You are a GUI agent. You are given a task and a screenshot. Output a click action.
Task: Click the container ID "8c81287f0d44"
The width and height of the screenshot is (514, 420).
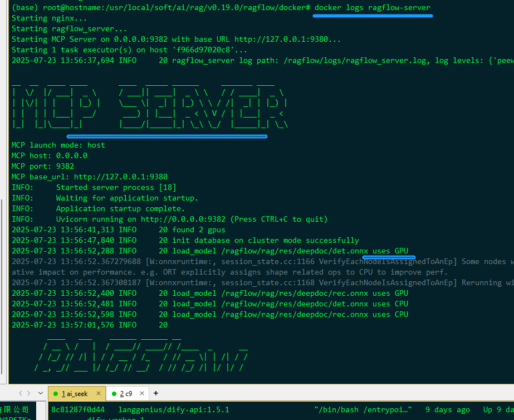[78, 409]
